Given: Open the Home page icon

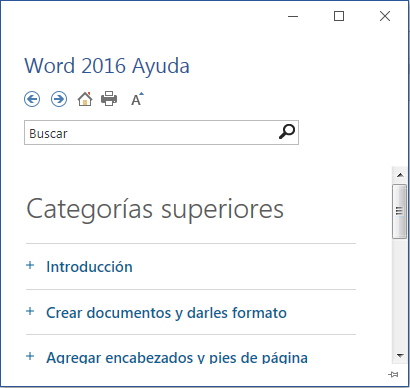Looking at the screenshot, I should [x=85, y=99].
